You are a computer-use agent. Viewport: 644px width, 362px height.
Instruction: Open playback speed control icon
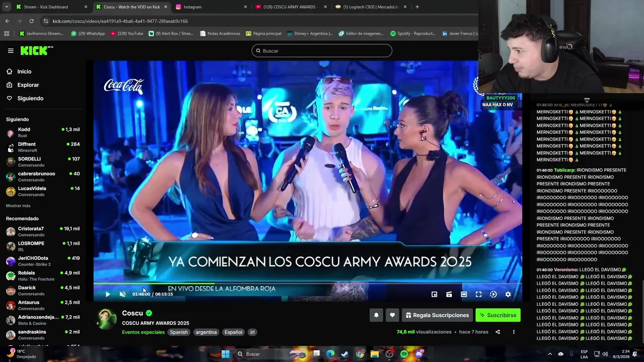coord(493,295)
